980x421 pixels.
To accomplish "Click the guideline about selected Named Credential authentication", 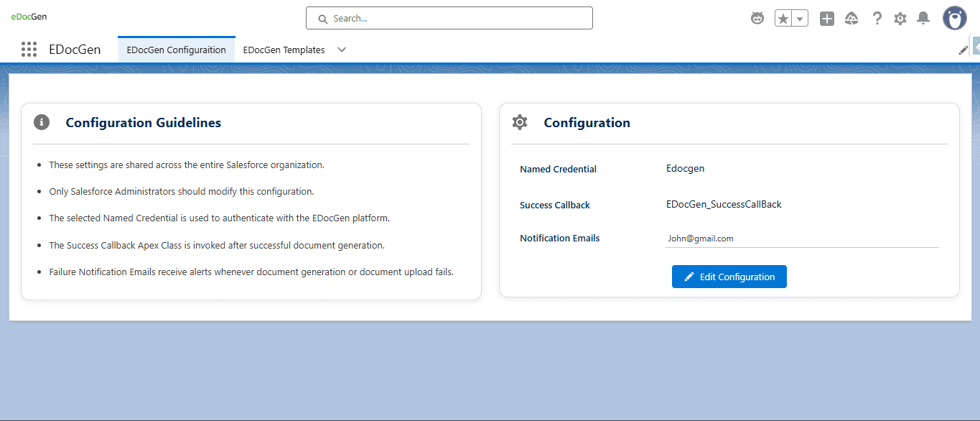I will point(220,218).
